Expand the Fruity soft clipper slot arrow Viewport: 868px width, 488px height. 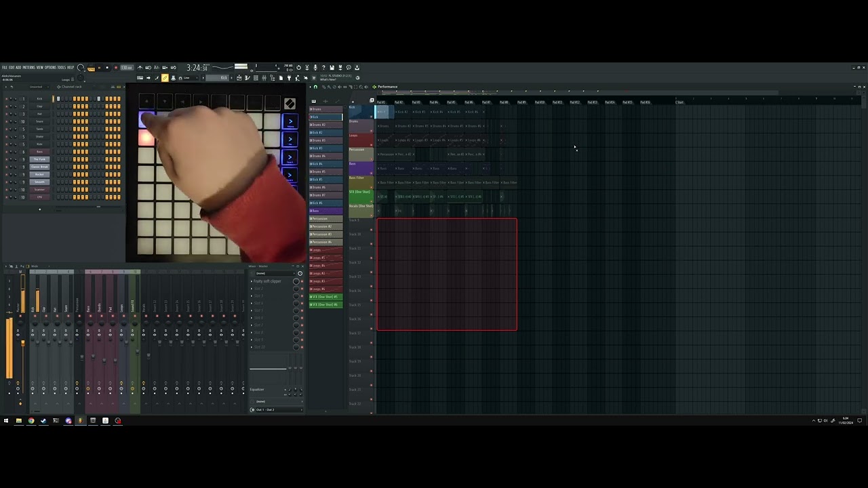pyautogui.click(x=252, y=281)
